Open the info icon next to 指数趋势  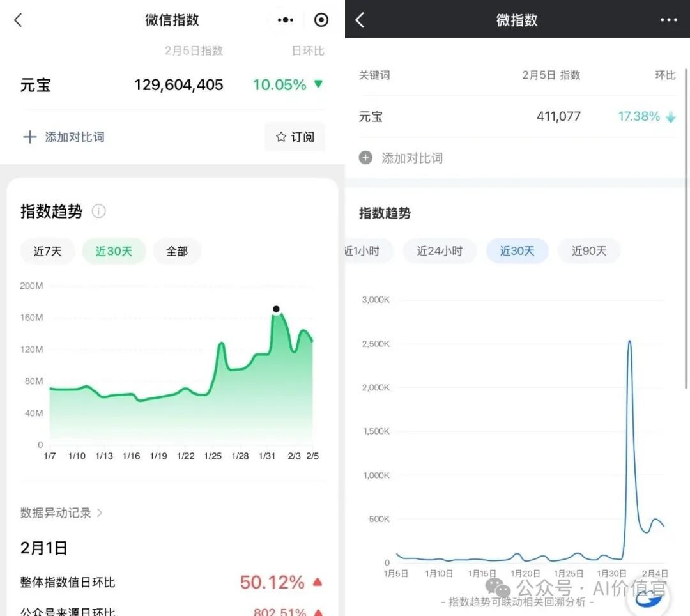pos(98,212)
